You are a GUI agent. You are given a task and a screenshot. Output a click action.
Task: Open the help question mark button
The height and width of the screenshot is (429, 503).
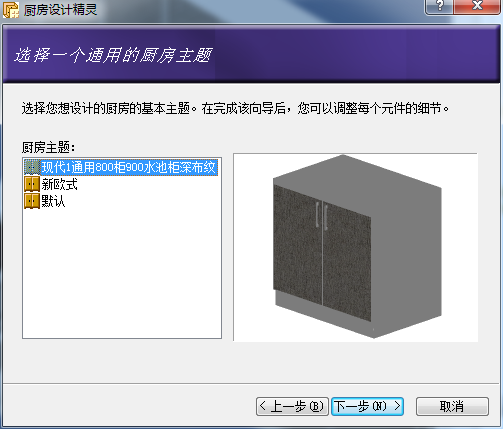click(439, 6)
